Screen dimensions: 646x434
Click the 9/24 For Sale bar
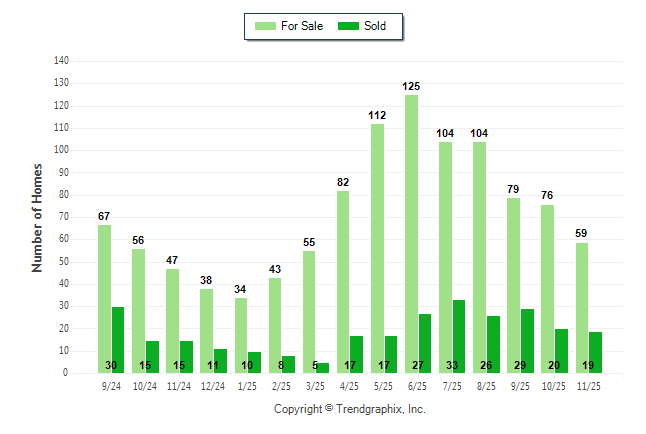tap(104, 298)
